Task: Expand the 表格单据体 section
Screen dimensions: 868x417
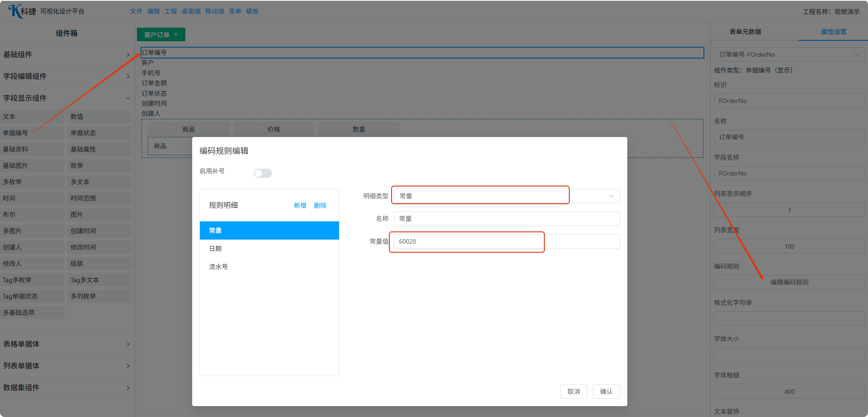Action: pos(66,344)
